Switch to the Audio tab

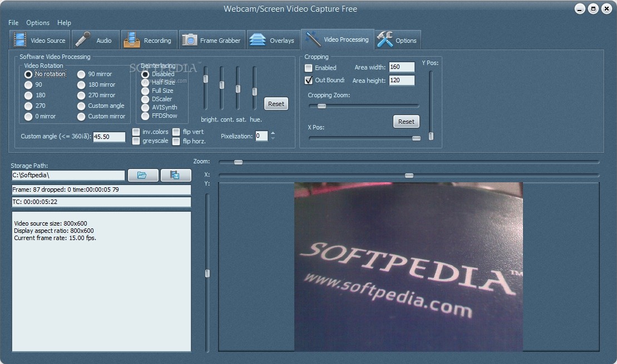pyautogui.click(x=96, y=40)
